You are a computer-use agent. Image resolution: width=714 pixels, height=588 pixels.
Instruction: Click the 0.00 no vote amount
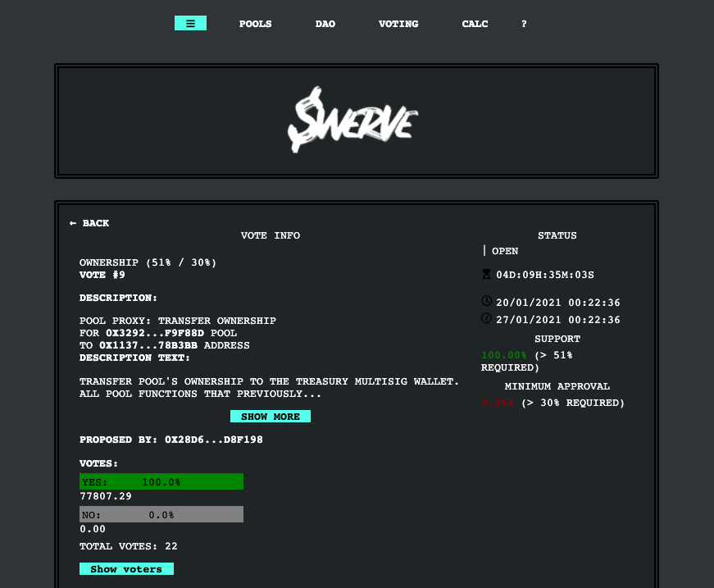(x=93, y=529)
